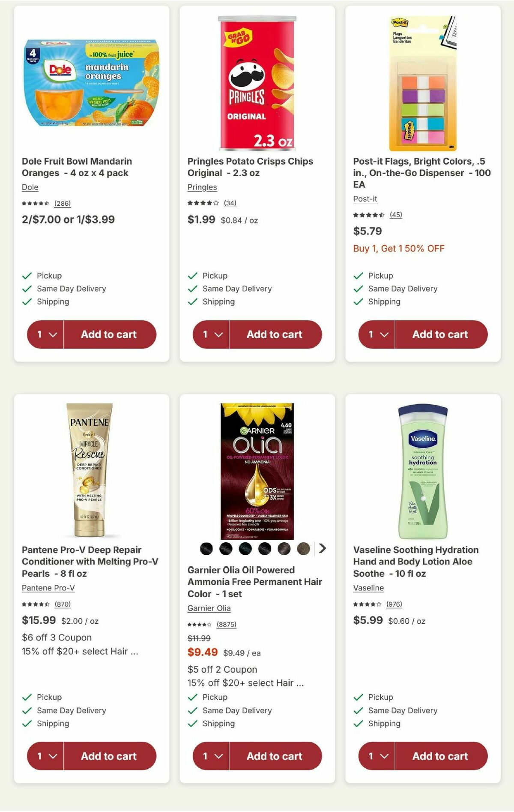This screenshot has width=514, height=812.
Task: Select the darkest black hair shade swatch
Action: [206, 548]
